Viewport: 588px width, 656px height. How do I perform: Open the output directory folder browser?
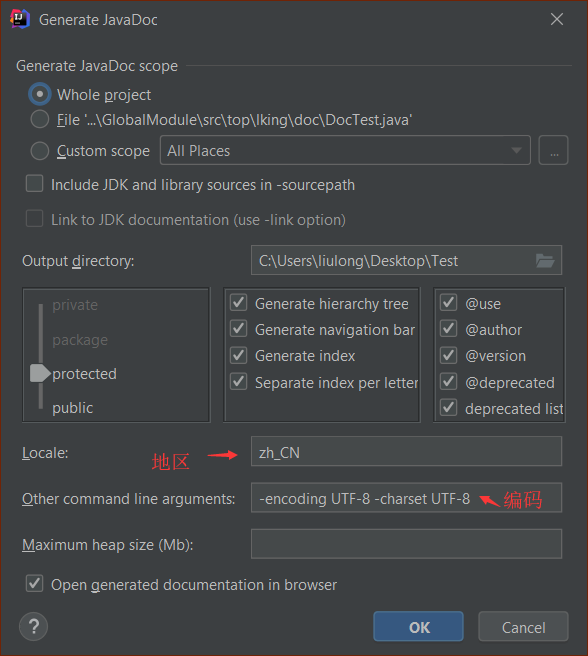click(545, 261)
